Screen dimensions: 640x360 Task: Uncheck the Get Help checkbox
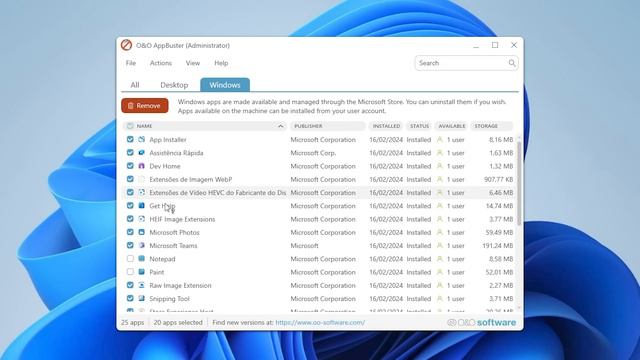(x=130, y=206)
